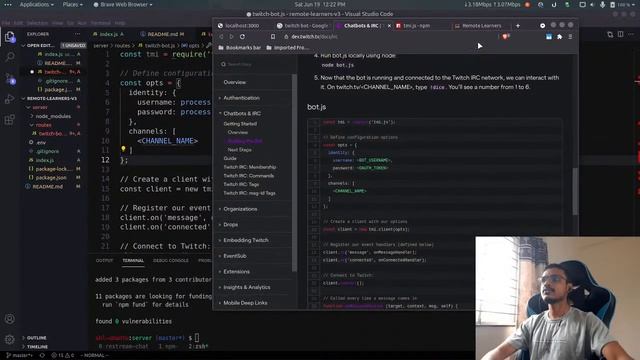The width and height of the screenshot is (640, 360).
Task: Click the errors and warnings status bar indicator
Action: (62, 356)
